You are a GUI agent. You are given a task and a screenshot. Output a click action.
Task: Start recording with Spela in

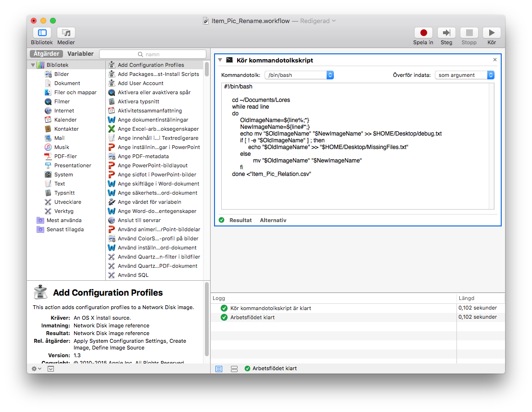(423, 33)
